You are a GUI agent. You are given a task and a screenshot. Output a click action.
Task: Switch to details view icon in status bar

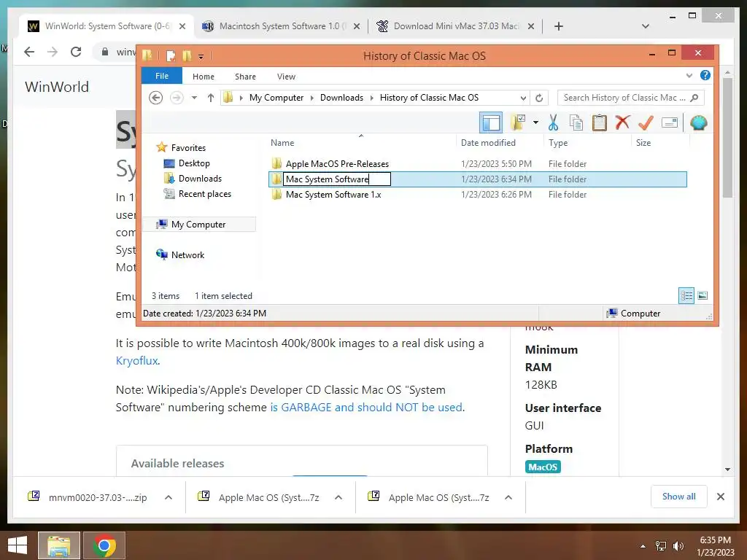coord(686,296)
